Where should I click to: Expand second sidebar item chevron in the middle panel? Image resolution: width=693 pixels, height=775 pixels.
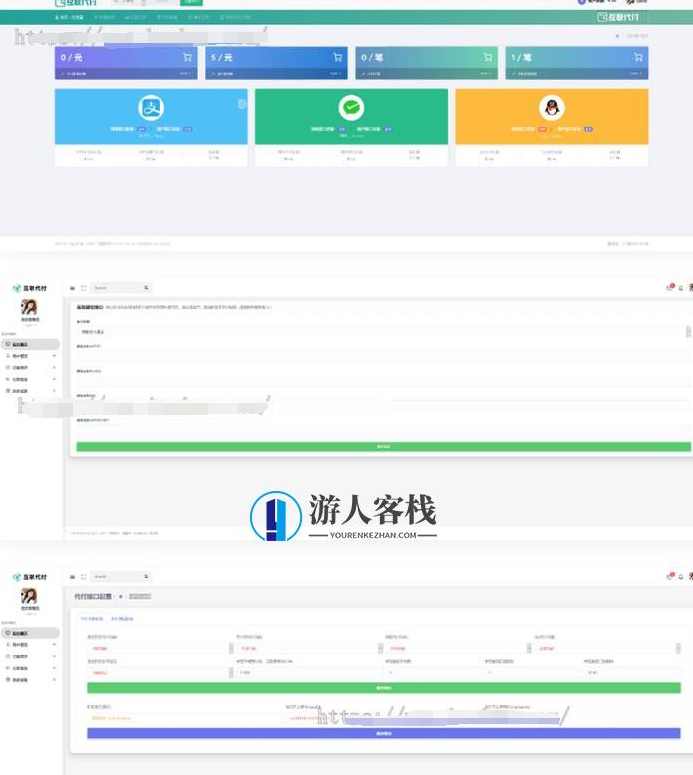point(54,356)
